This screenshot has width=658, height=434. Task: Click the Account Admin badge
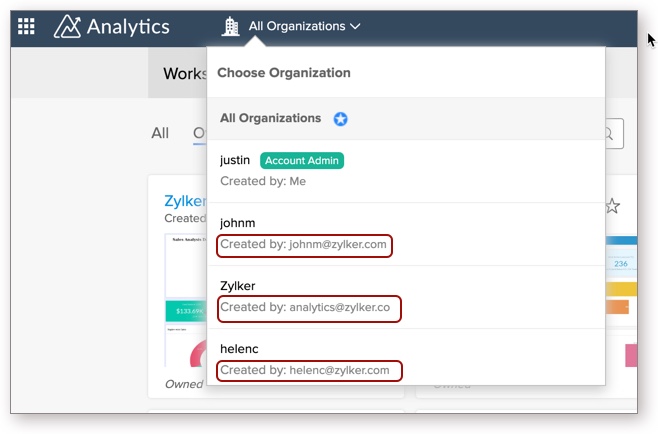[x=302, y=160]
